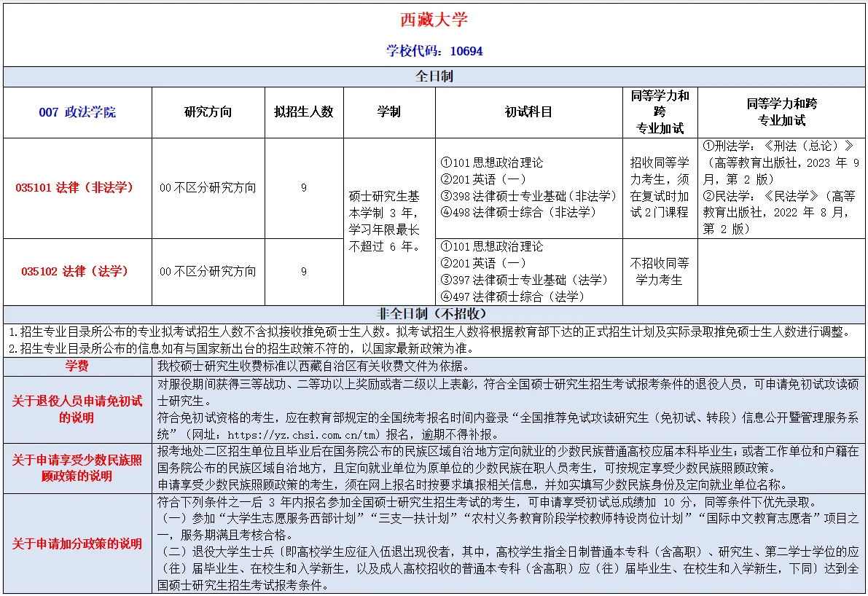Click 035102 法律（法学） program cell

pos(77,272)
